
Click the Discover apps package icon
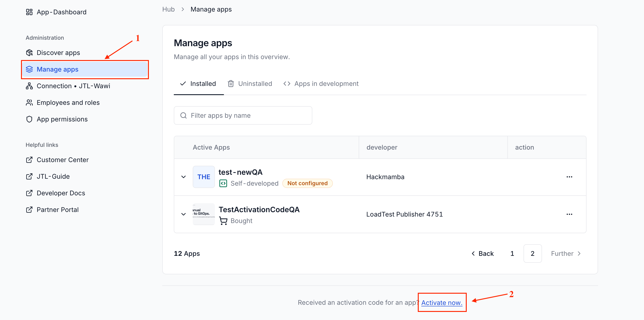tap(29, 53)
